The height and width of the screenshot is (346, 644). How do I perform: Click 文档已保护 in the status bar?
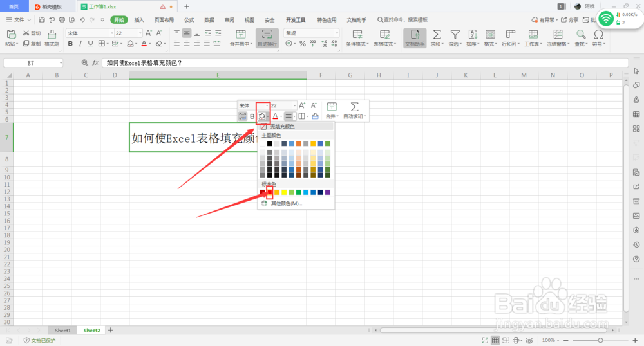click(x=39, y=340)
